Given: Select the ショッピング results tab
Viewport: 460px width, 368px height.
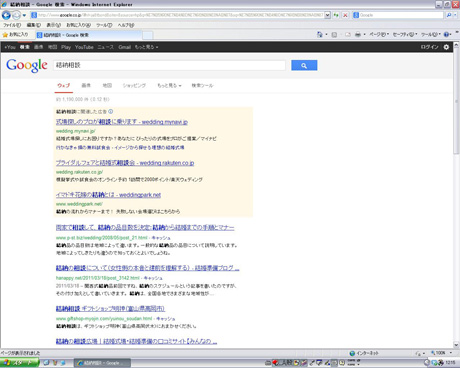Looking at the screenshot, I should point(134,85).
